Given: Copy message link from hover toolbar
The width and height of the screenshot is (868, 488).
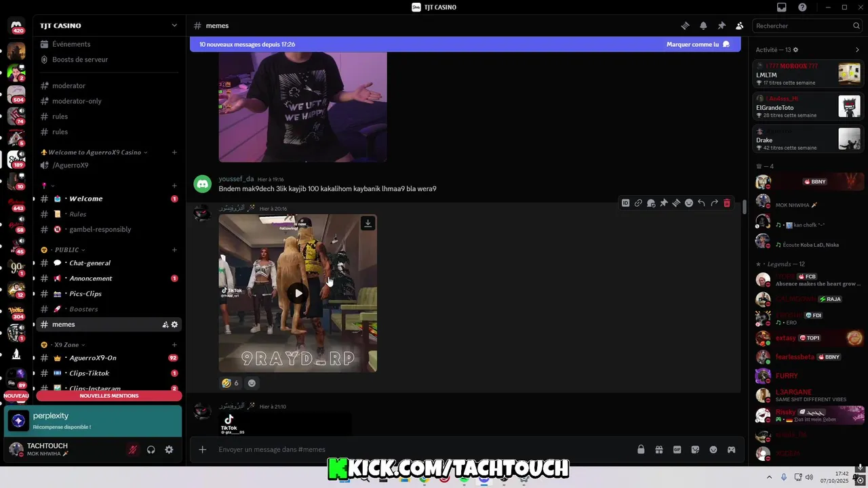Looking at the screenshot, I should 638,203.
